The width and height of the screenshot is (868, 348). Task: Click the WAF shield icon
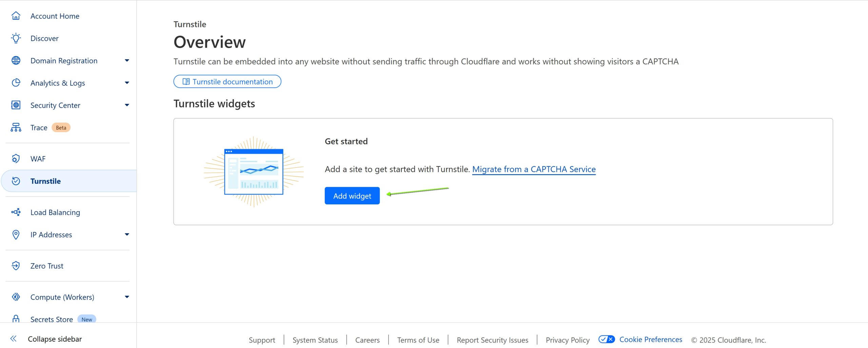(x=16, y=159)
